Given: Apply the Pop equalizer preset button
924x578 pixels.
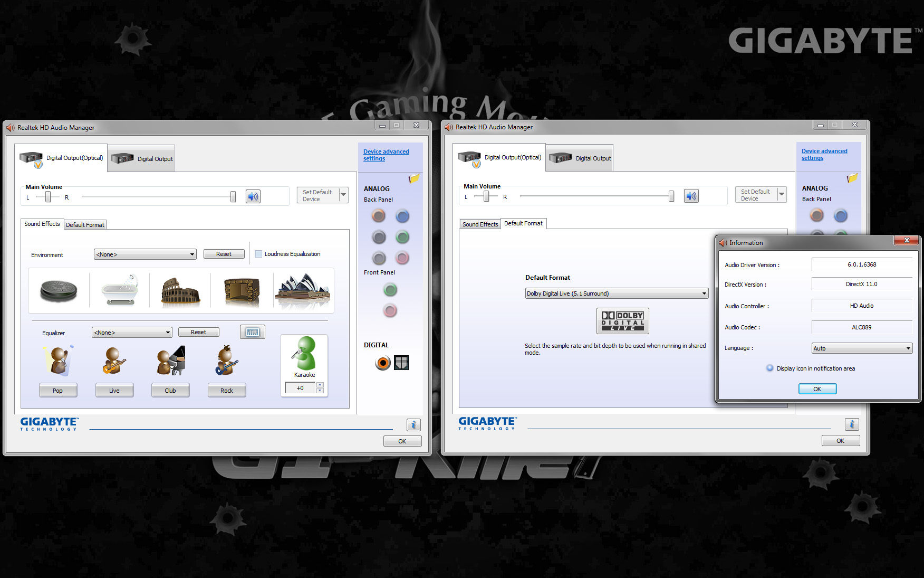Looking at the screenshot, I should pos(58,390).
